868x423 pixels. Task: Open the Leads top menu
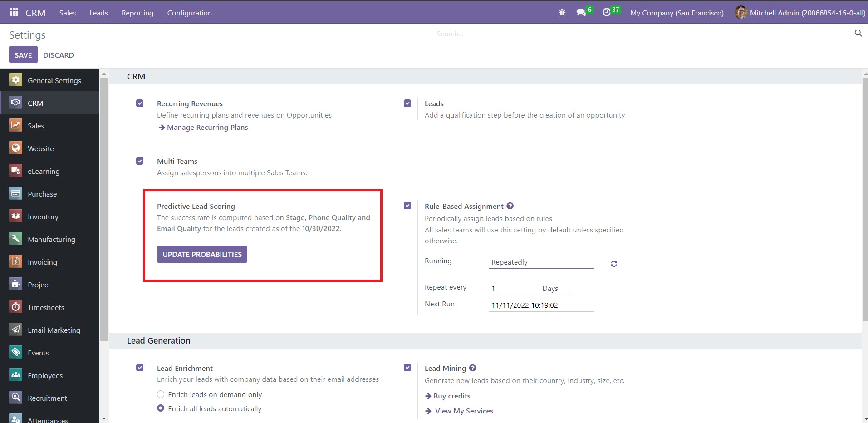[x=98, y=13]
